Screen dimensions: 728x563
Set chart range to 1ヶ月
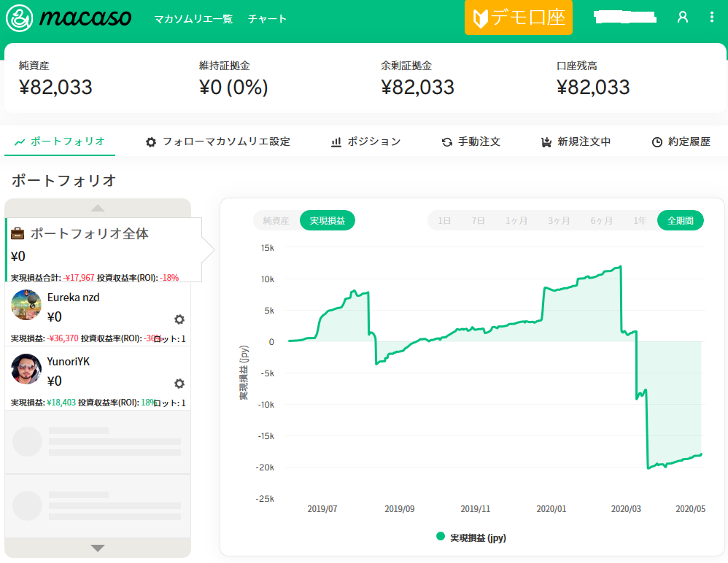(x=516, y=220)
